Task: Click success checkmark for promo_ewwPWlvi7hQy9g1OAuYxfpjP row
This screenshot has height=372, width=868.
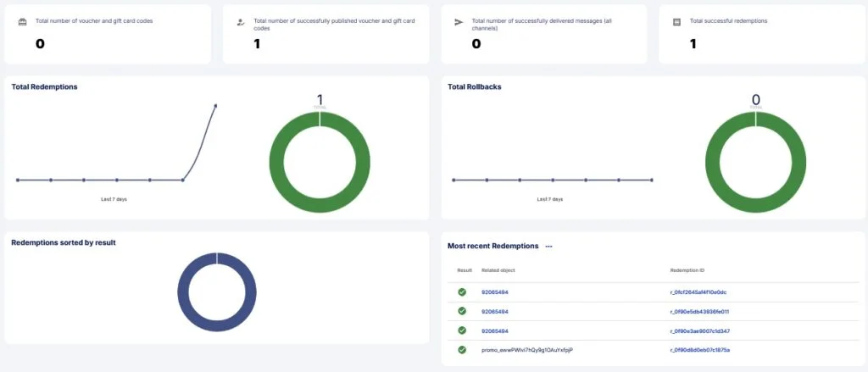Action: [462, 350]
